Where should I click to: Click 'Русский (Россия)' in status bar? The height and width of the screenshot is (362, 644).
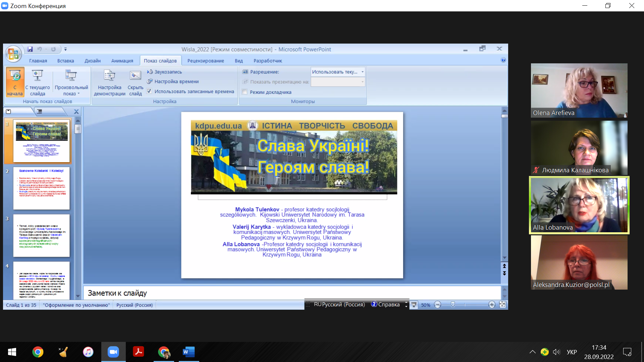pos(135,305)
